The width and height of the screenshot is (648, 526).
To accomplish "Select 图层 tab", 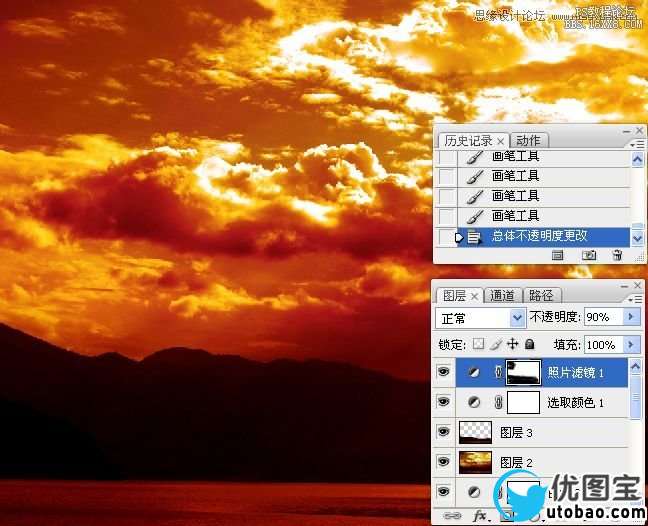I will pyautogui.click(x=454, y=295).
